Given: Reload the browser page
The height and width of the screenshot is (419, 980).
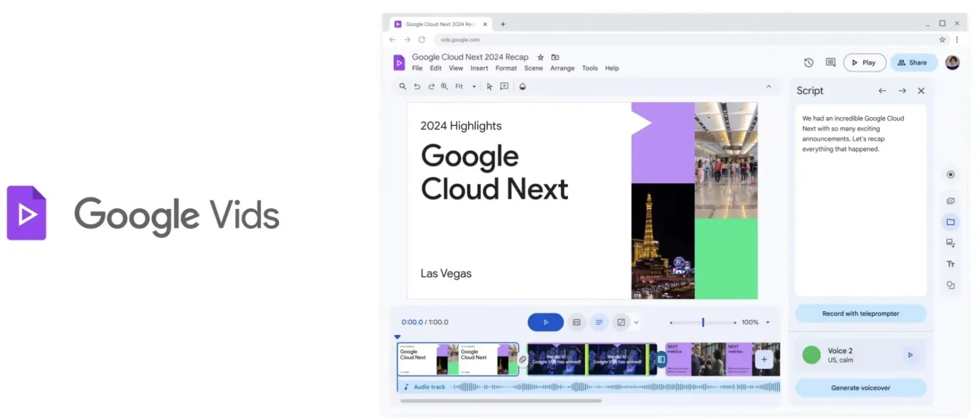Looking at the screenshot, I should point(421,40).
